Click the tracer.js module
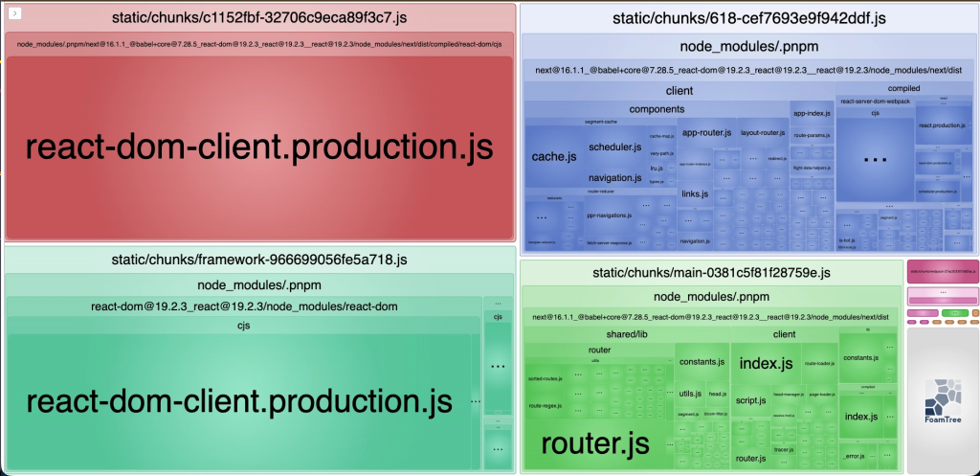The width and height of the screenshot is (980, 476). coord(783,449)
